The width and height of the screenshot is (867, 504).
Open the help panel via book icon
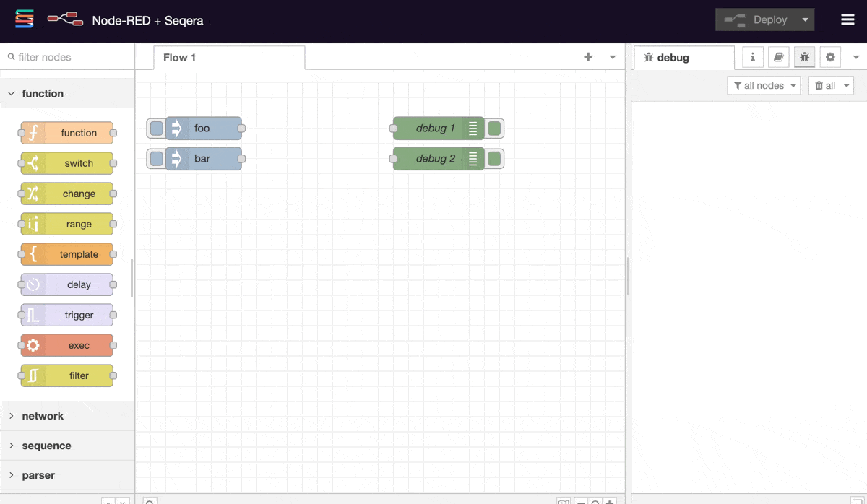(x=778, y=57)
